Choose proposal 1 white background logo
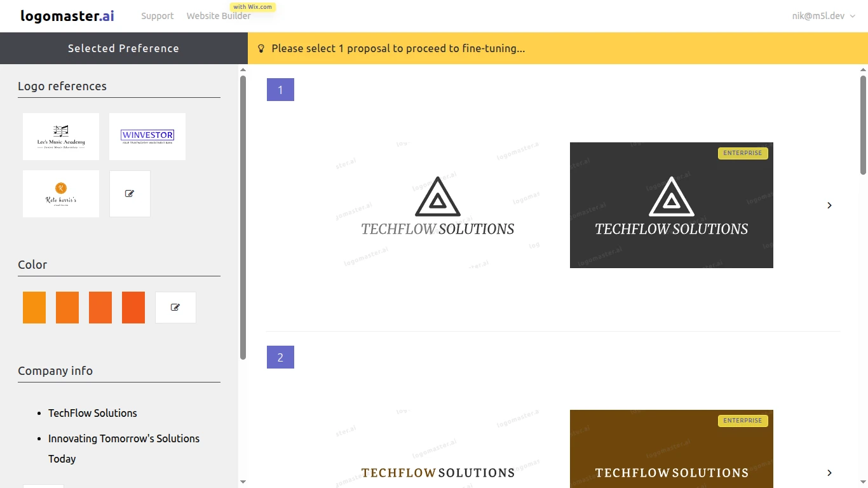The width and height of the screenshot is (868, 488). [438, 205]
